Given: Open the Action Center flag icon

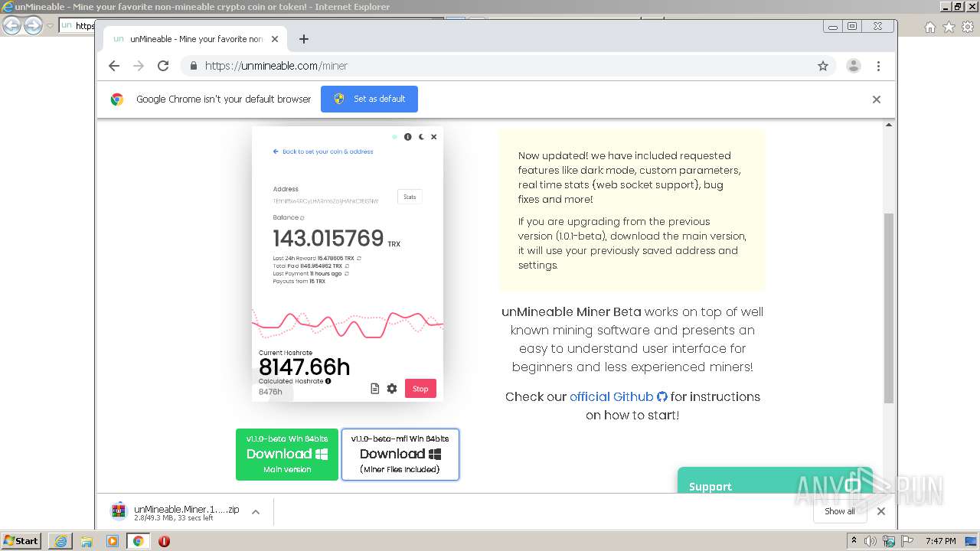Looking at the screenshot, I should tap(906, 541).
